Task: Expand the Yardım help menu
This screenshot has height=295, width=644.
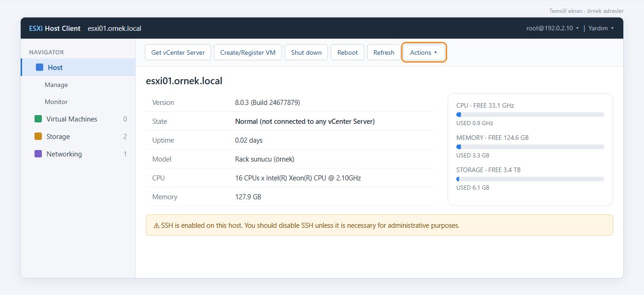Action: [x=601, y=28]
